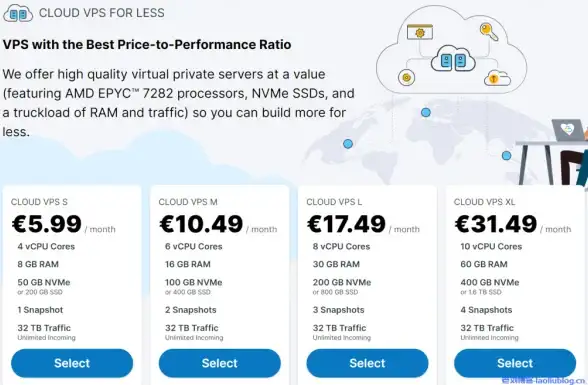This screenshot has width=588, height=385.
Task: Click the orange upload cloud icon
Action: pos(497,78)
